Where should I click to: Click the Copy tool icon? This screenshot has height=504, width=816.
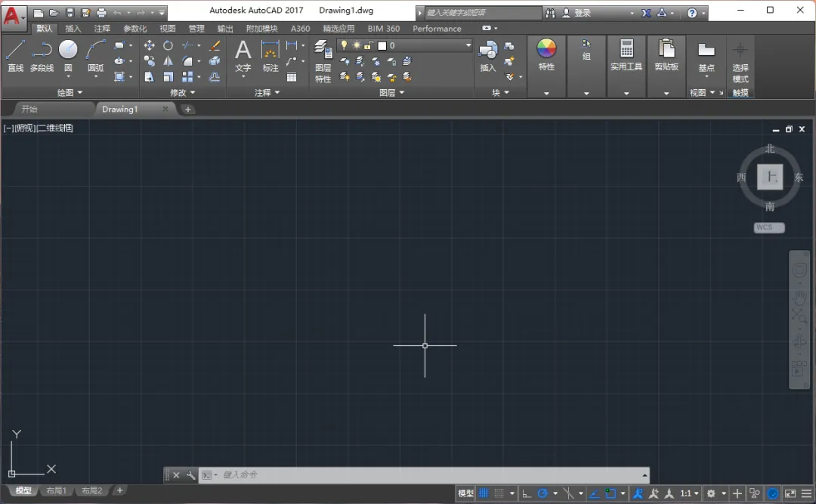click(x=150, y=61)
